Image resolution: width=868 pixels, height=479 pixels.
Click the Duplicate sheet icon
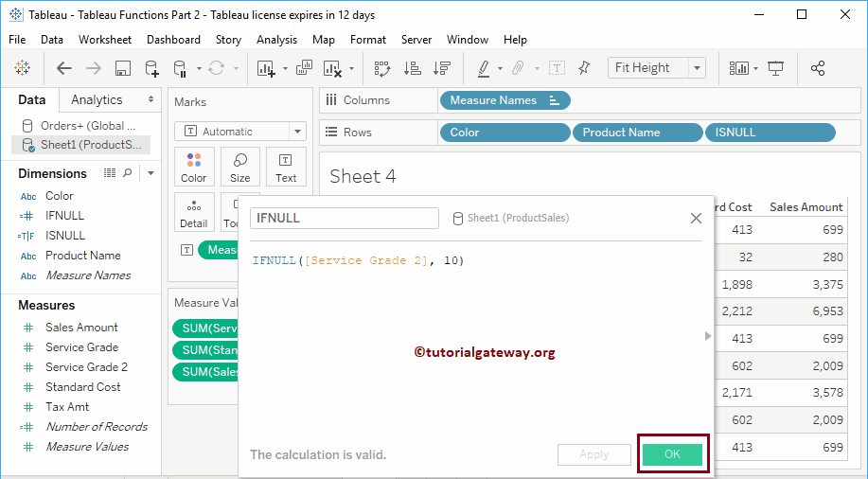[304, 68]
